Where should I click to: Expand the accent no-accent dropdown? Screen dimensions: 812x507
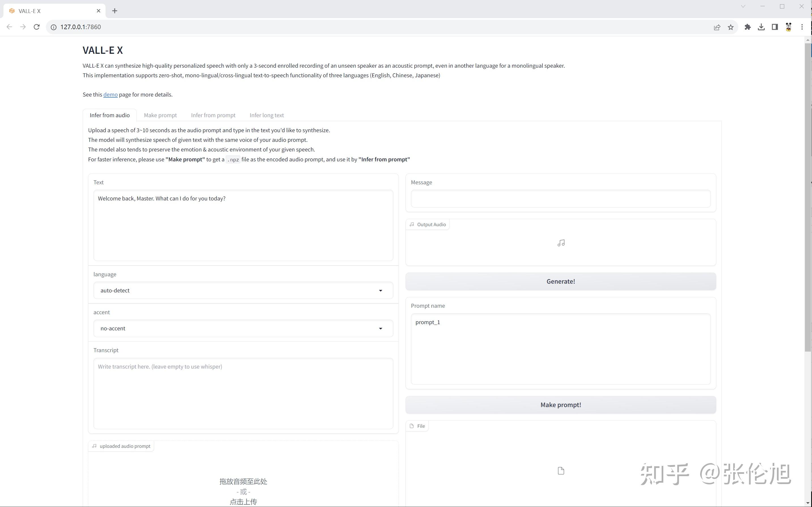click(x=243, y=328)
